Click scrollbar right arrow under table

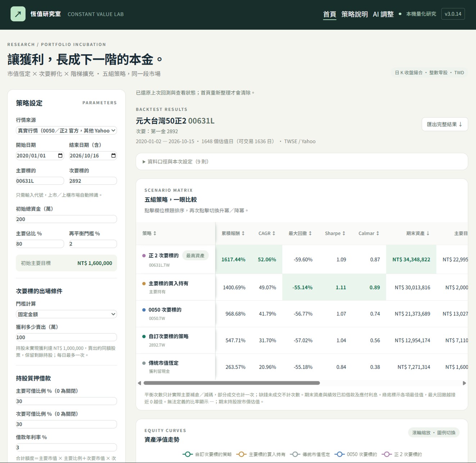[x=464, y=383]
